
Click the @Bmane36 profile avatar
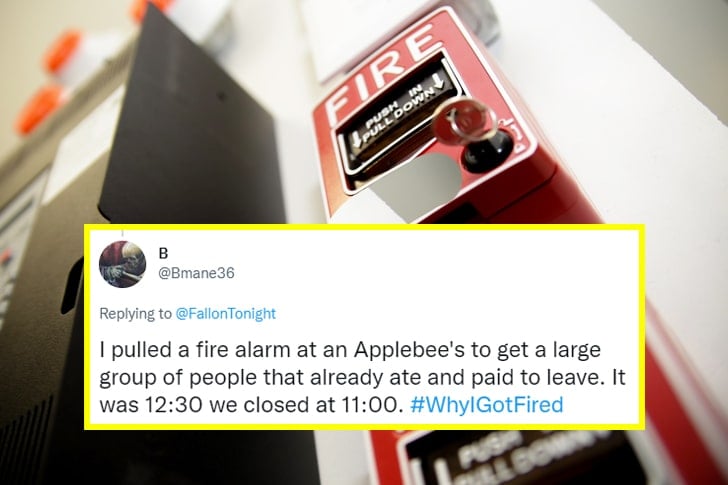[x=123, y=264]
